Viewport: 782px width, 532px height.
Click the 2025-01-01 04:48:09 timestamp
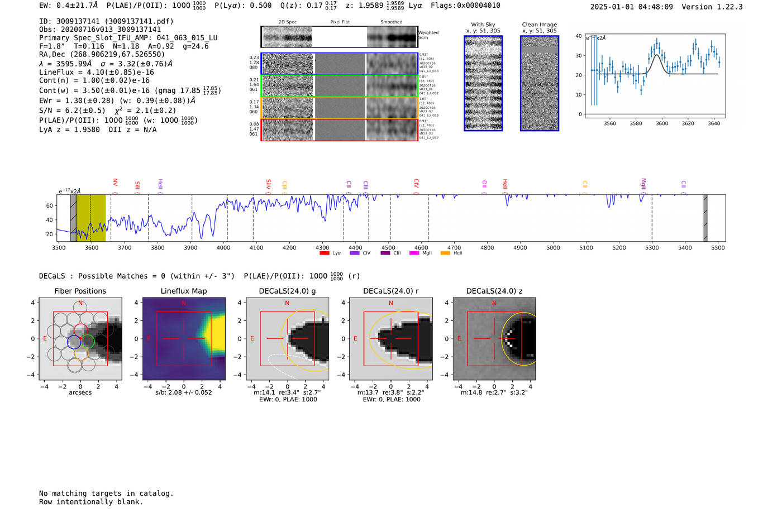click(632, 7)
